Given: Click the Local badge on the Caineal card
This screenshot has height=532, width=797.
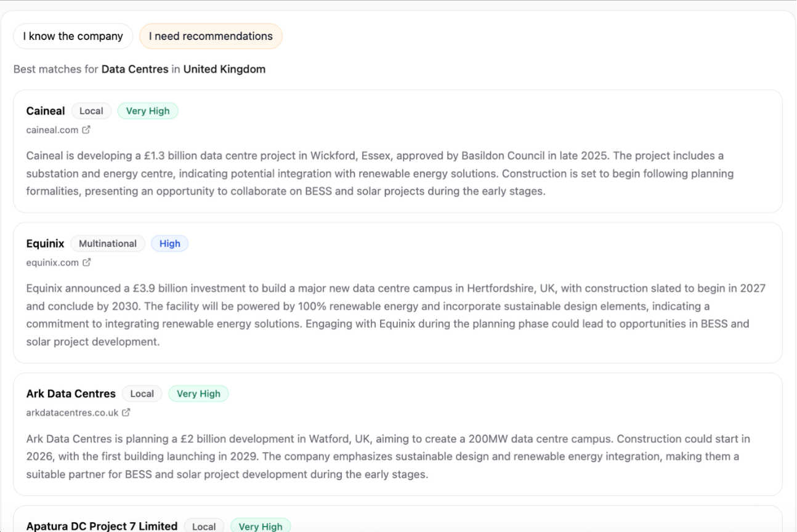Looking at the screenshot, I should tap(91, 111).
